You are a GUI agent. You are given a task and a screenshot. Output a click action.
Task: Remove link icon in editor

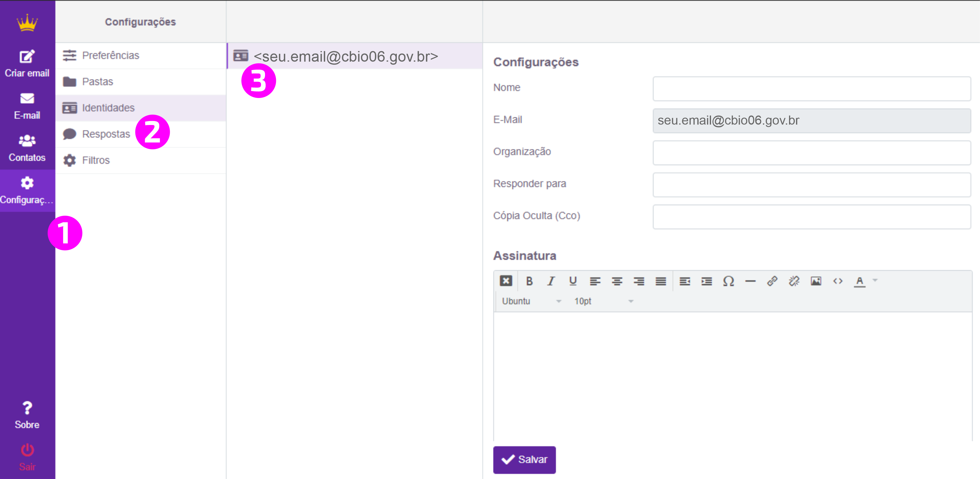coord(794,281)
